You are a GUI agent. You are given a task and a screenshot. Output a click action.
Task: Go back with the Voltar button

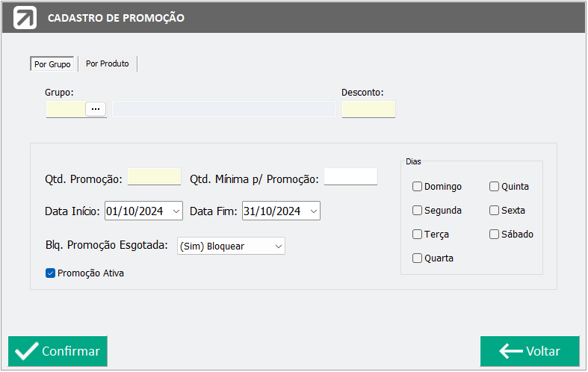pyautogui.click(x=530, y=351)
